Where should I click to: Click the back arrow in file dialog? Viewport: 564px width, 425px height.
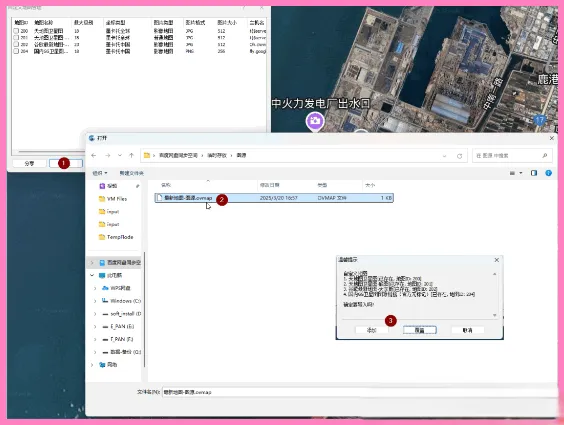tap(94, 155)
